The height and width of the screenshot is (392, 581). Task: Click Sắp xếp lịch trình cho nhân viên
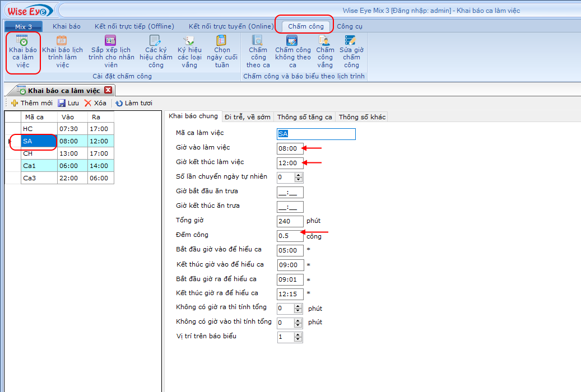pos(110,52)
